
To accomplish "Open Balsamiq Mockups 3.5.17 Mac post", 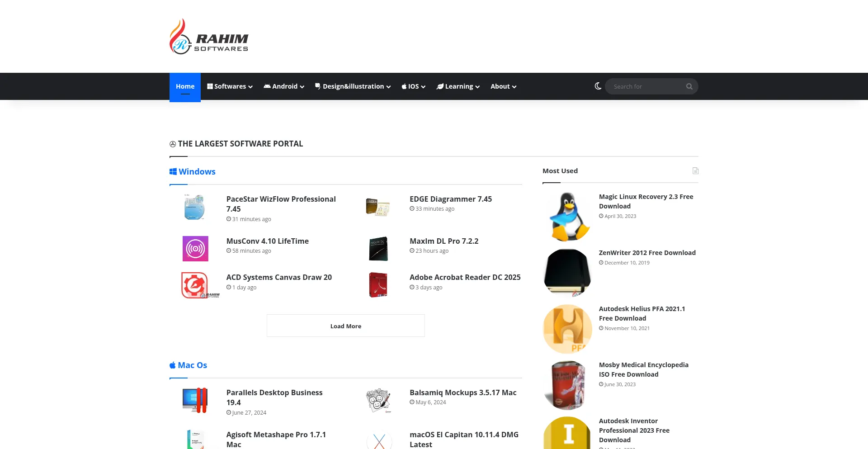I will click(x=463, y=392).
